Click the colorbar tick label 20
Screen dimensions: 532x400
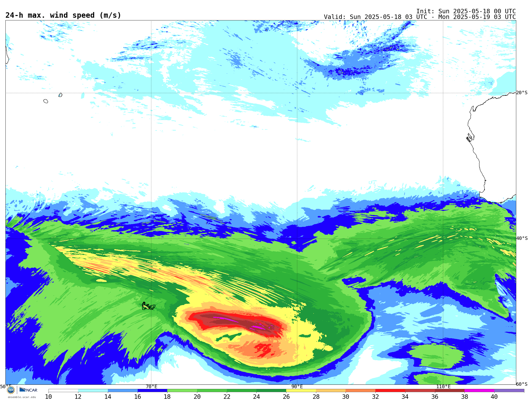[x=197, y=397]
